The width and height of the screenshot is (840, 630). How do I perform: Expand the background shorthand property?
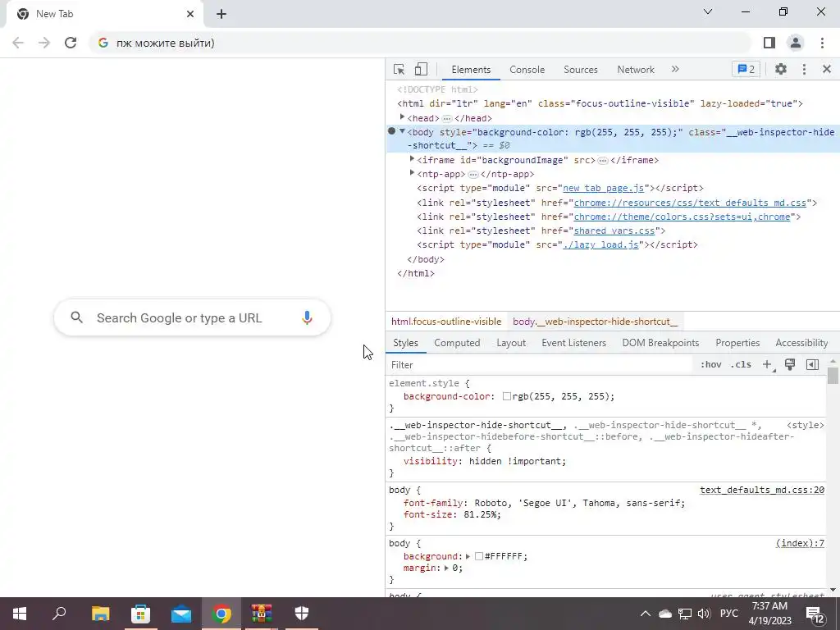click(x=468, y=557)
